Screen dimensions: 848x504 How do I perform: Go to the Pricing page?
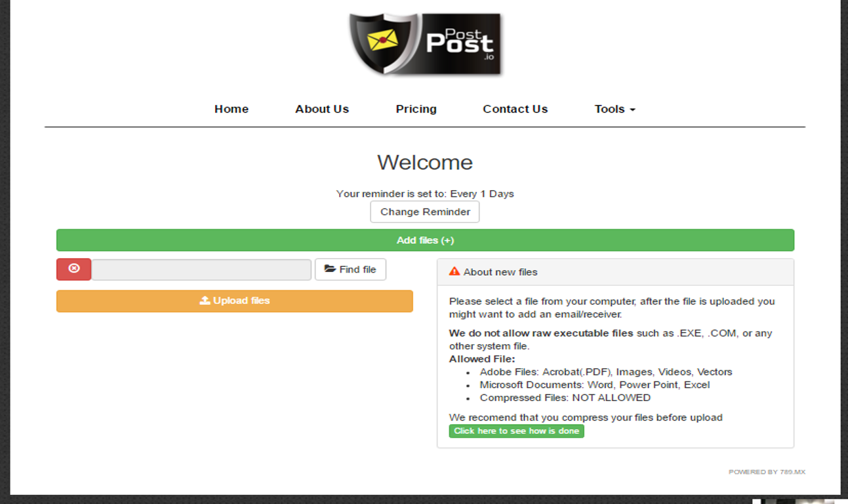[416, 109]
